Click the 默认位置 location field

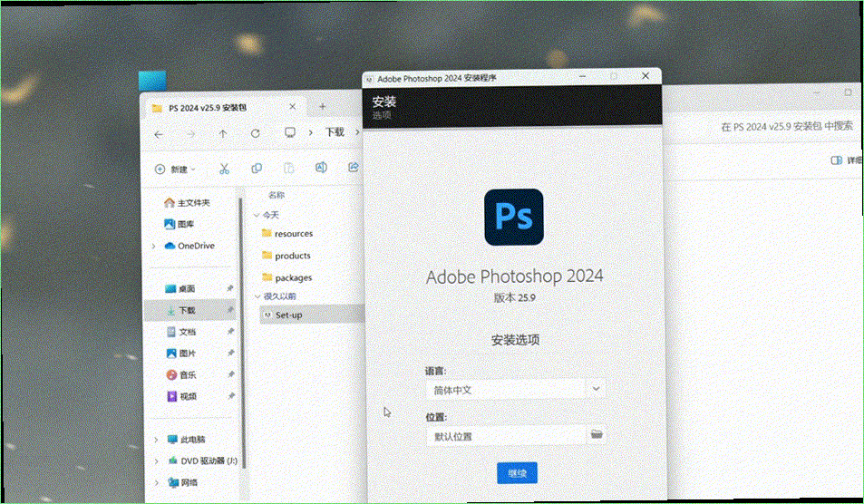coord(505,436)
